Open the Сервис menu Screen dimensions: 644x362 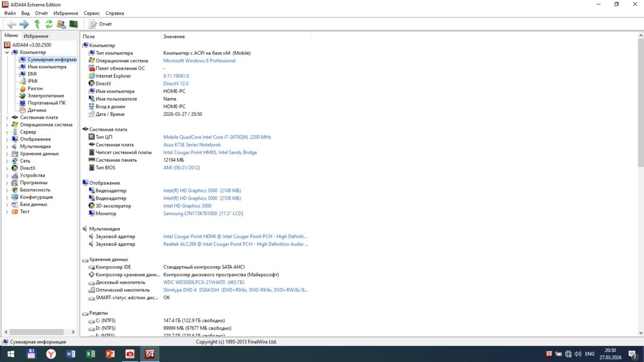pos(91,13)
